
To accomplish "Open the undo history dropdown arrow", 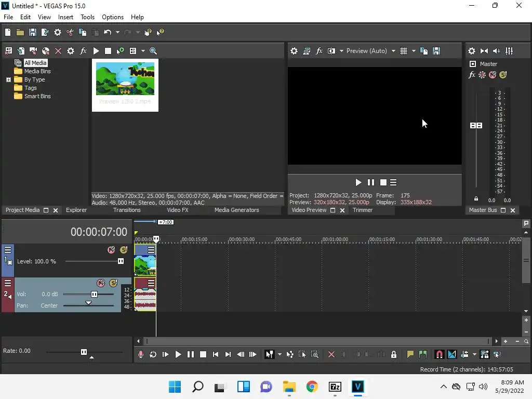I will [x=117, y=32].
